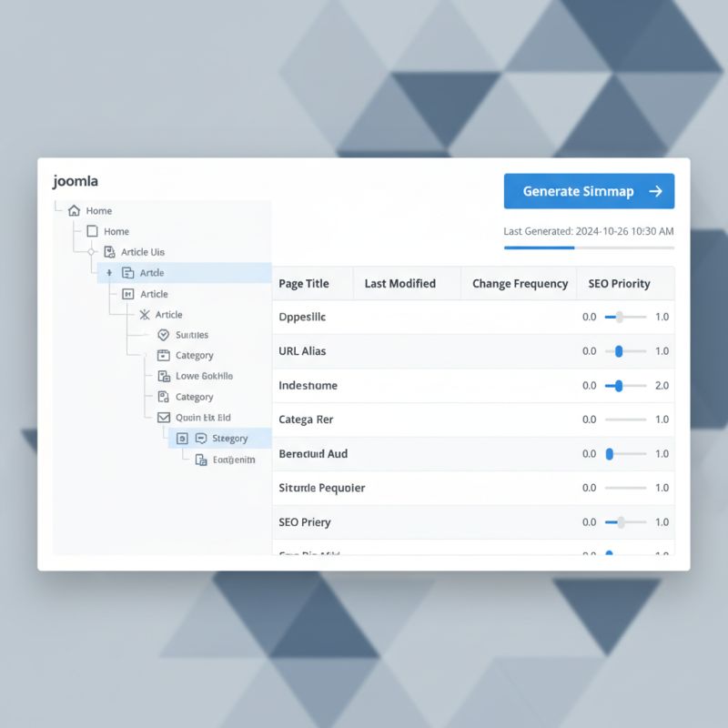Click the document icon beside Artde
Viewport: 728px width, 728px height.
[127, 272]
